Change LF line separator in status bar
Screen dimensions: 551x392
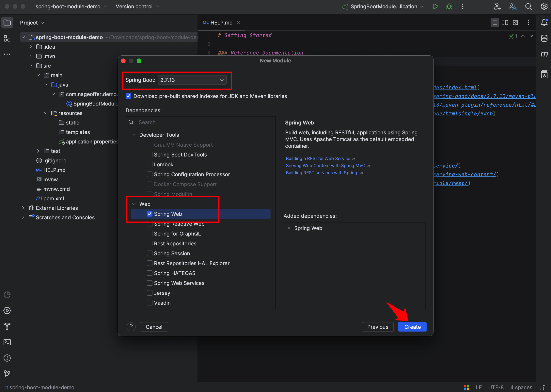tap(479, 387)
